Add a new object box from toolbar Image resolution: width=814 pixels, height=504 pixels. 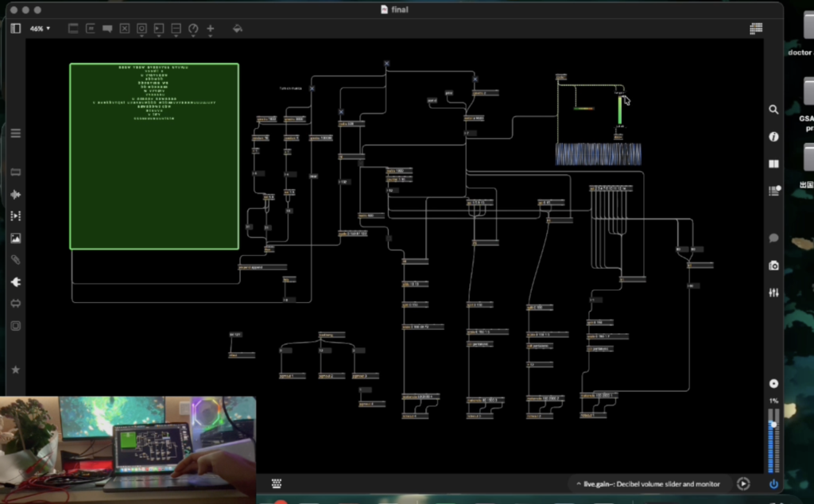click(x=73, y=29)
